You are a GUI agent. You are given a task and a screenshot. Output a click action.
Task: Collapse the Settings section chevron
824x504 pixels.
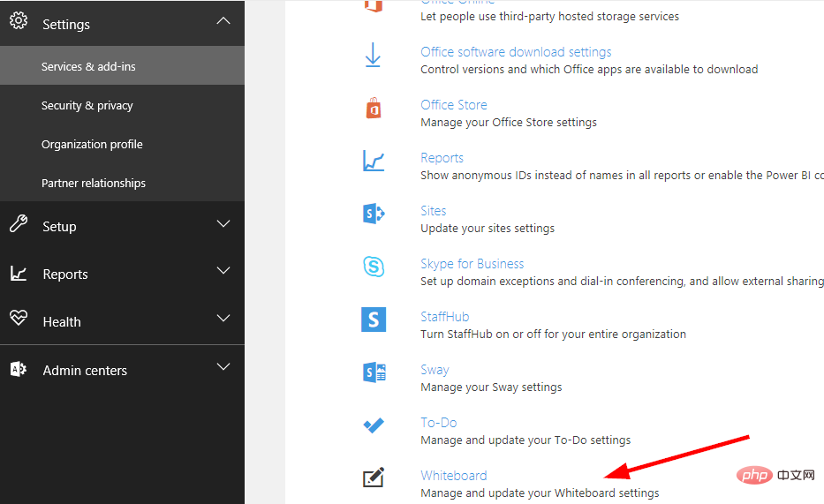point(223,21)
